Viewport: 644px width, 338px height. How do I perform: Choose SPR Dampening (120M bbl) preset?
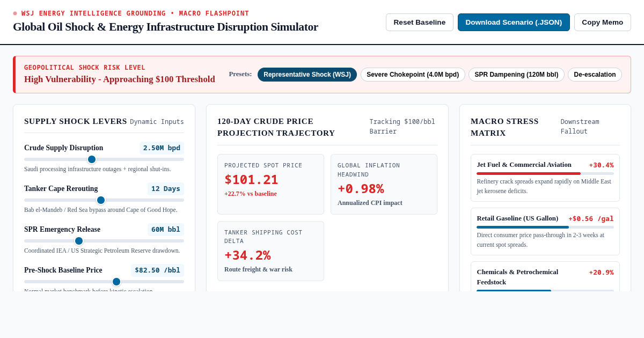pyautogui.click(x=516, y=75)
